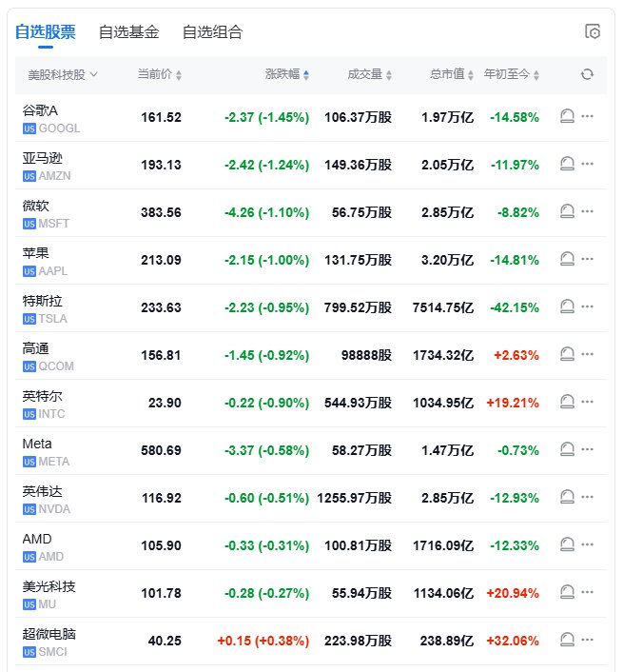The height and width of the screenshot is (672, 623).
Task: Open more options for AMD row
Action: pos(588,544)
